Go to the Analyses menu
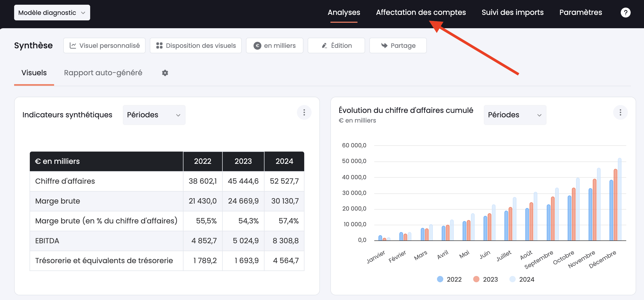 point(344,12)
